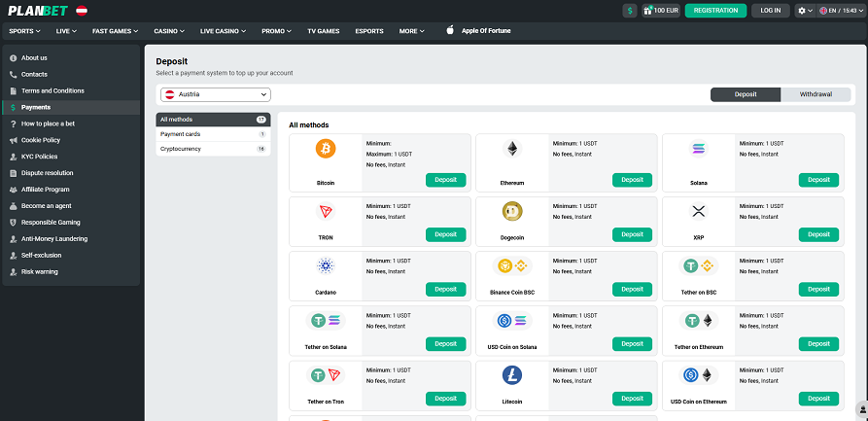Click the XRP logo icon

pos(699,211)
